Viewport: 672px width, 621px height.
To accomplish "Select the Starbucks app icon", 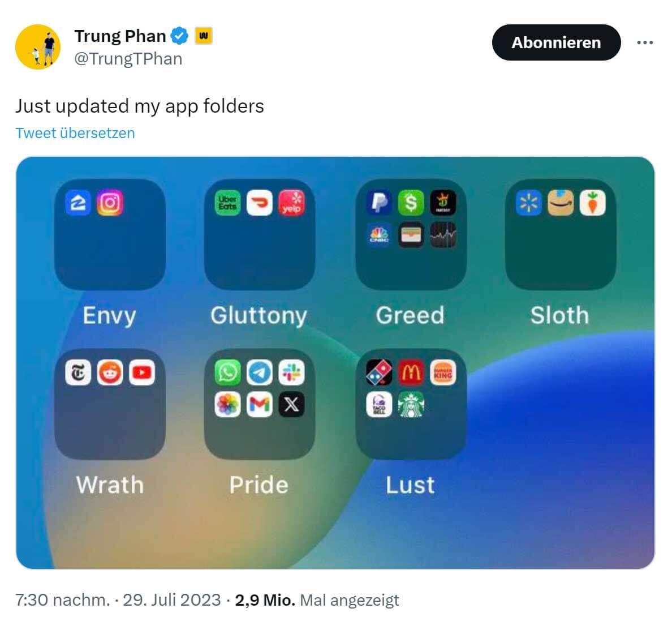I will coord(411,404).
